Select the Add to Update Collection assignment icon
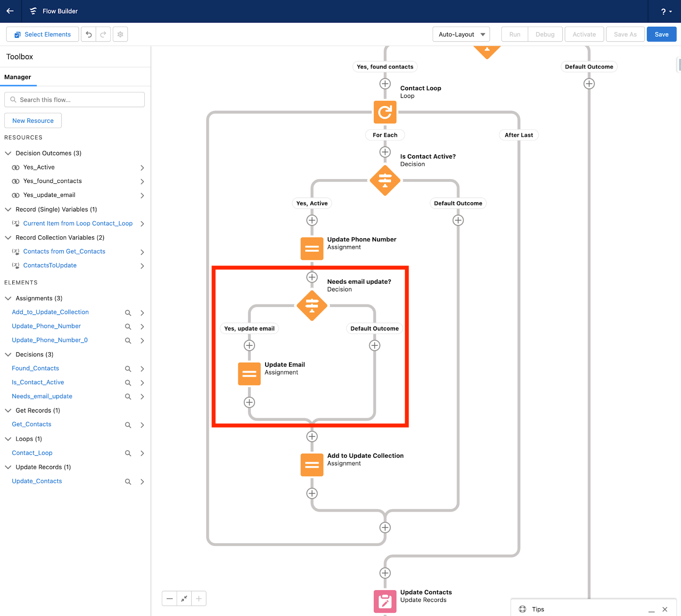681x616 pixels. pos(312,465)
